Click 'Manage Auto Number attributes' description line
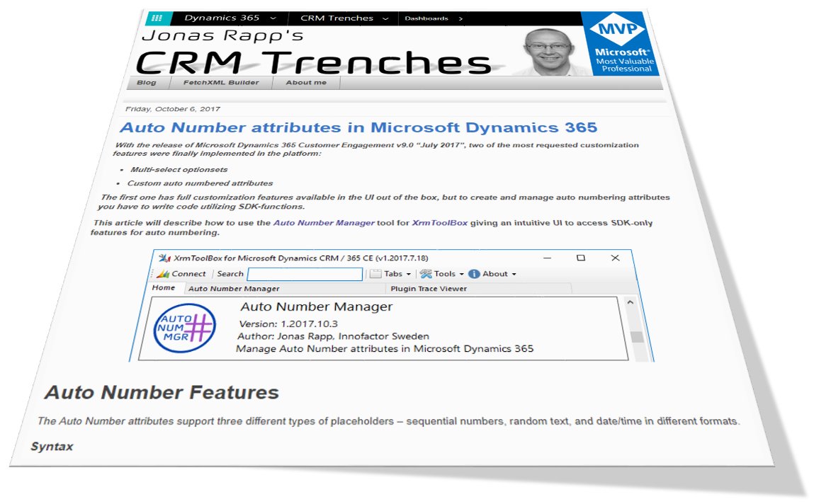This screenshot has width=814, height=504. tap(385, 348)
